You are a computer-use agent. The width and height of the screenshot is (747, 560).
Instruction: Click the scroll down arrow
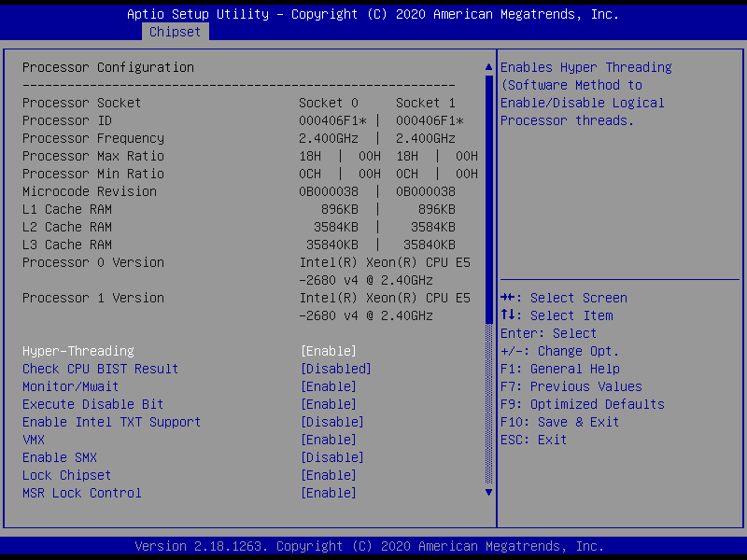pyautogui.click(x=488, y=493)
